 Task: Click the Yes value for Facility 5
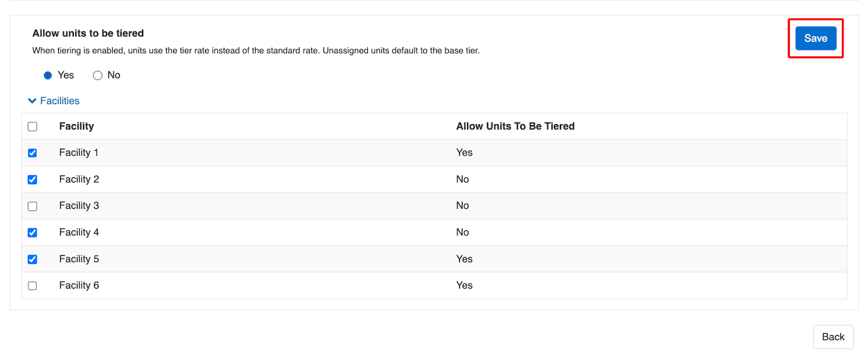pyautogui.click(x=464, y=259)
